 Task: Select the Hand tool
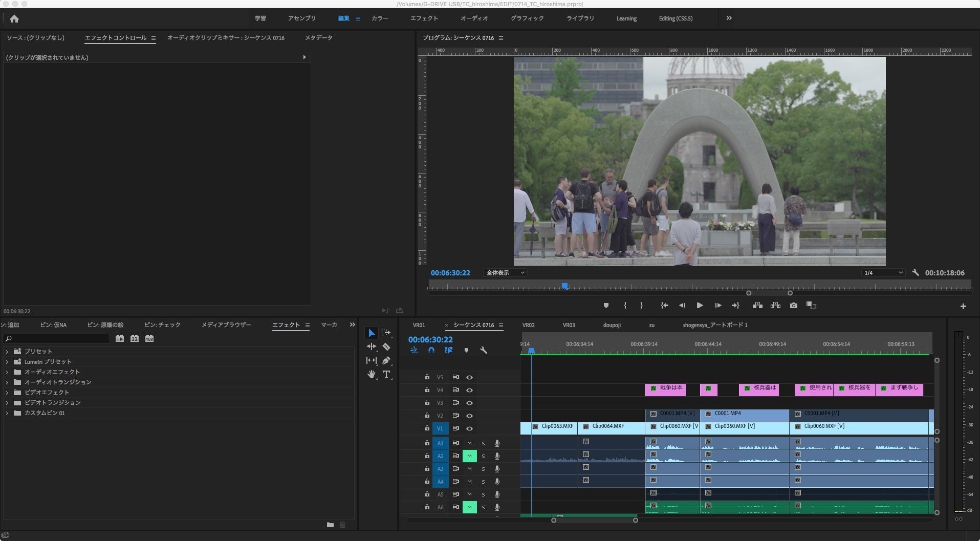(x=372, y=375)
